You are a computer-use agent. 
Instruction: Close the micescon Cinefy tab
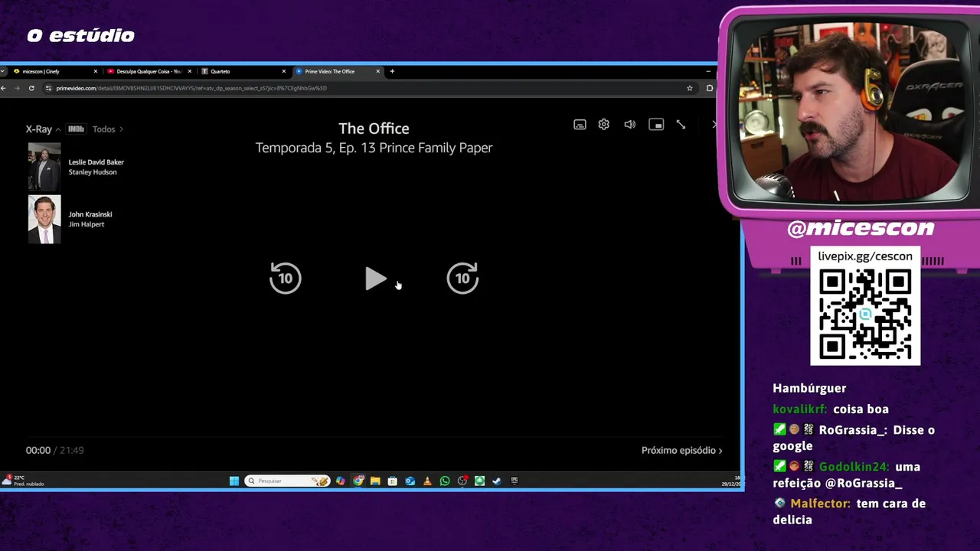[x=96, y=71]
